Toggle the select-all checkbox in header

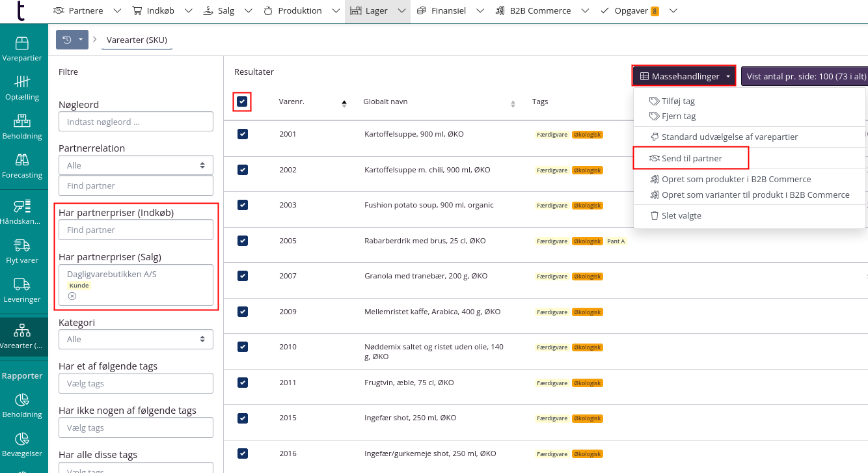click(x=242, y=102)
